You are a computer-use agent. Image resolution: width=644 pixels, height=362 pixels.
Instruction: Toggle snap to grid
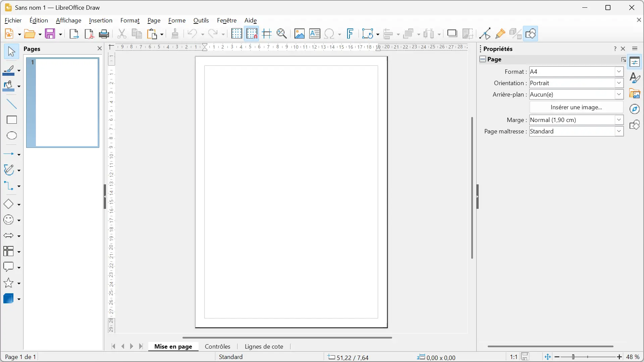[x=252, y=34]
